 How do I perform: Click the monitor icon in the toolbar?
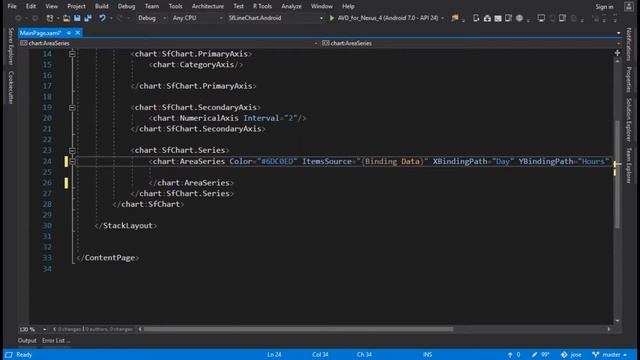[x=541, y=18]
